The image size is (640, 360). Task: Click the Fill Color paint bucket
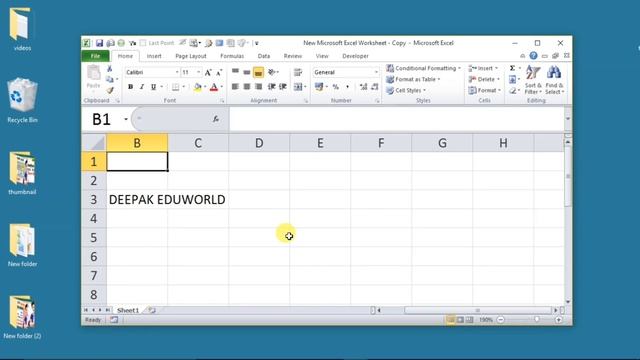pyautogui.click(x=198, y=87)
